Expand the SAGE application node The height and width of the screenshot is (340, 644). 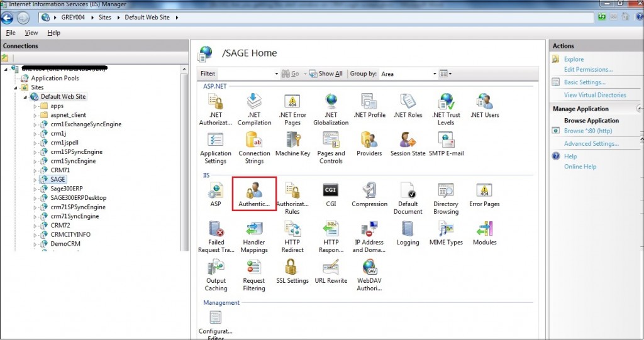[35, 180]
